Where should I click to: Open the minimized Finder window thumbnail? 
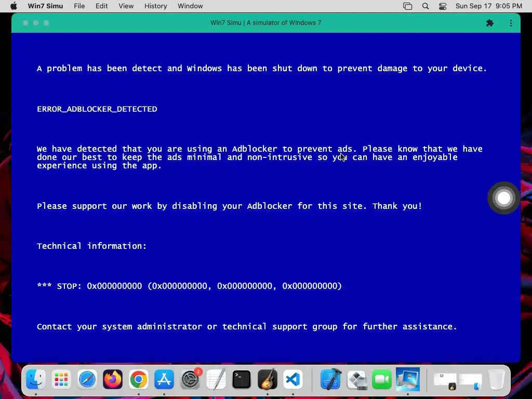[471, 382]
